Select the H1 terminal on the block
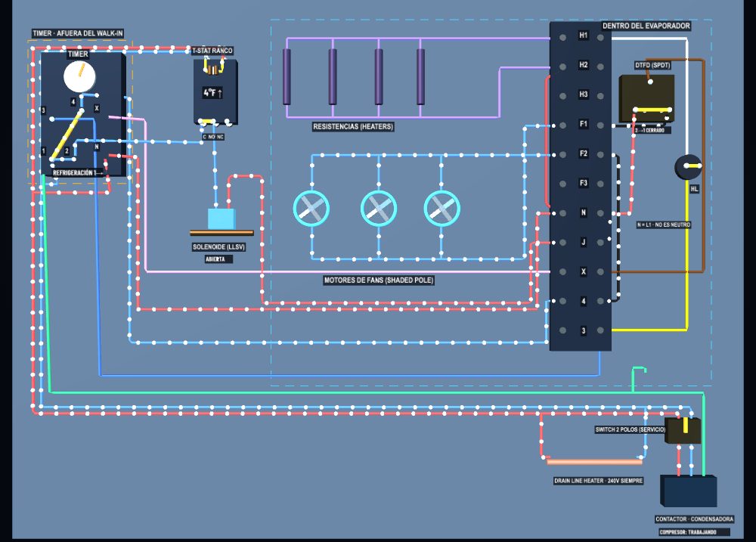Image resolution: width=756 pixels, height=542 pixels. tap(583, 36)
